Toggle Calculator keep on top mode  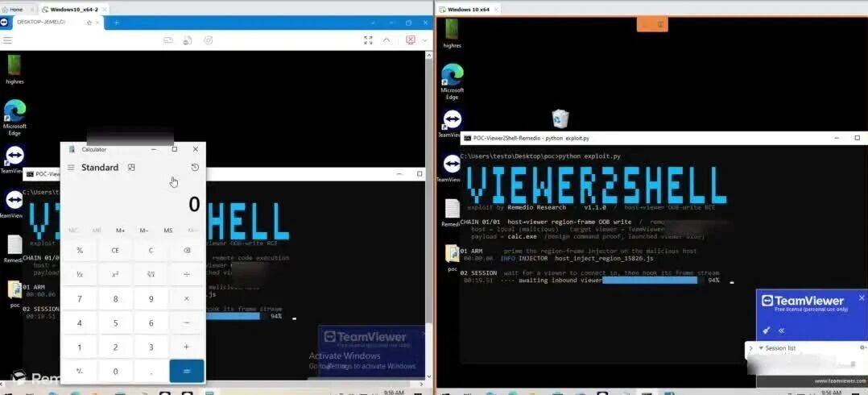131,168
